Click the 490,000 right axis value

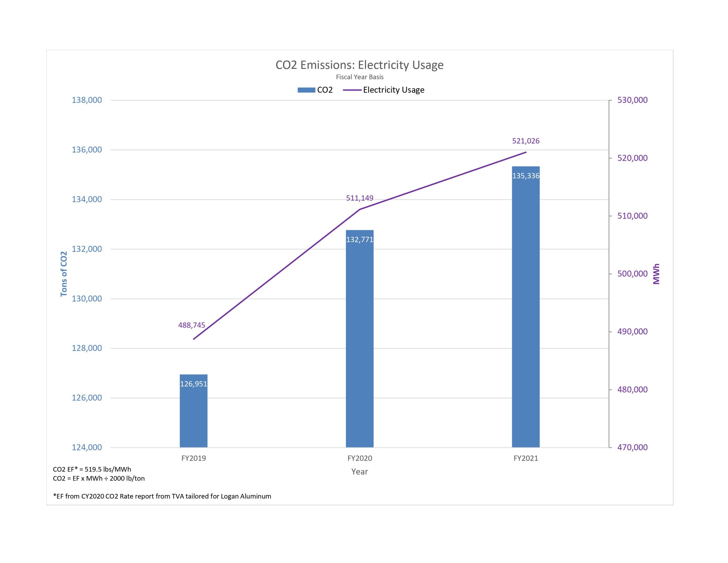(633, 331)
